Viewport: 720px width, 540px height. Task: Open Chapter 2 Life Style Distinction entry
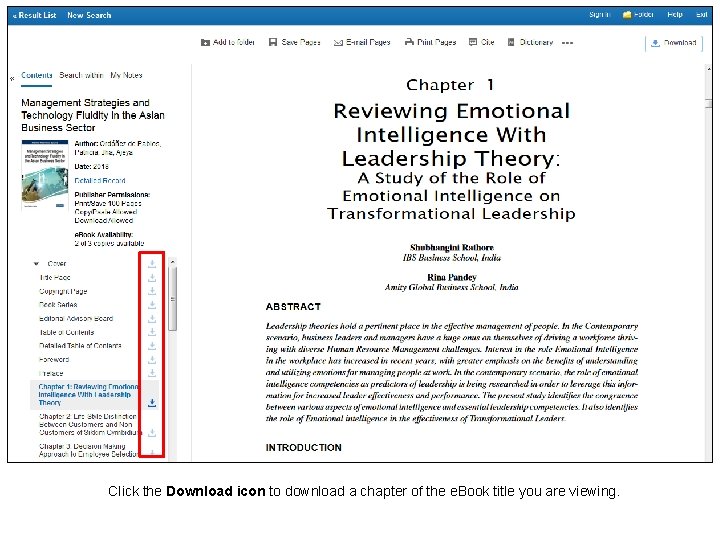coord(88,424)
